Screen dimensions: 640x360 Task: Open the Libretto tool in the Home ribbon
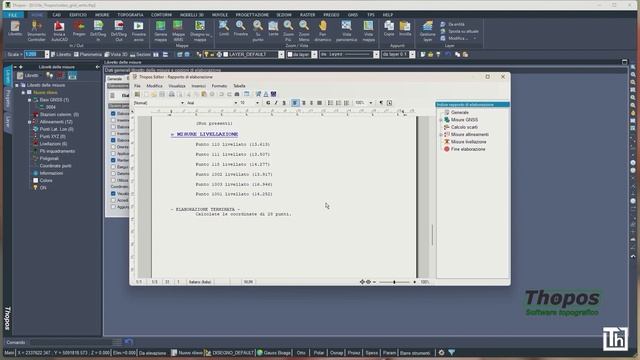[x=15, y=29]
